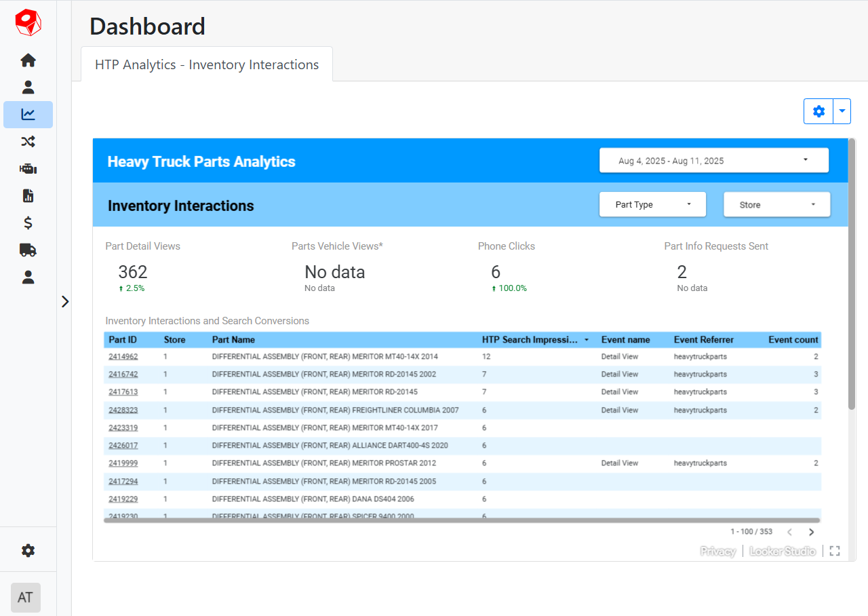Expand the left sidebar with chevron
868x616 pixels.
(x=65, y=301)
